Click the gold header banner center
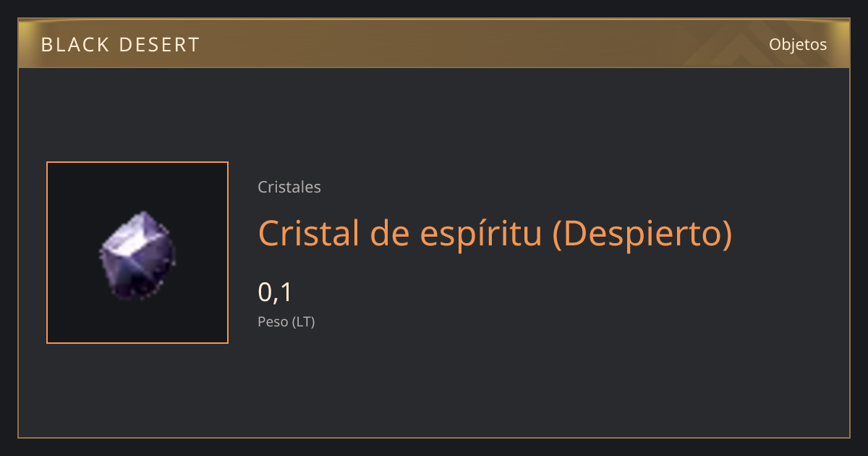This screenshot has height=456, width=868. coord(434,43)
